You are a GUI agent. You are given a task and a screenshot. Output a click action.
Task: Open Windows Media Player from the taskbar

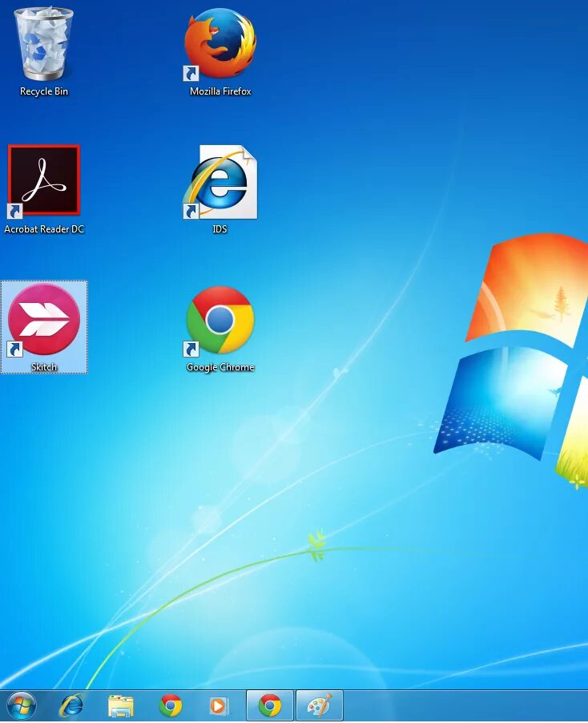[219, 706]
